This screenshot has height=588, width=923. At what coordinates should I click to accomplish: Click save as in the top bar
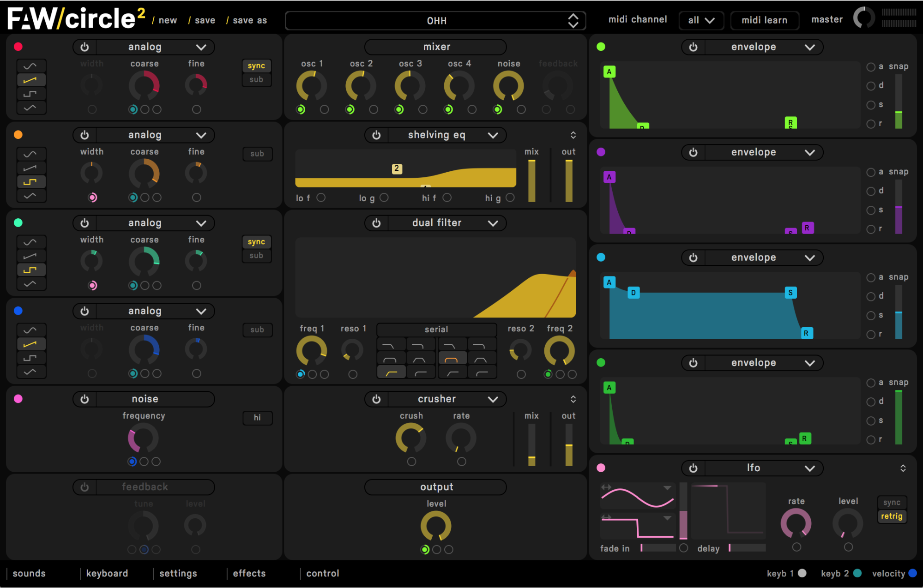pos(250,20)
